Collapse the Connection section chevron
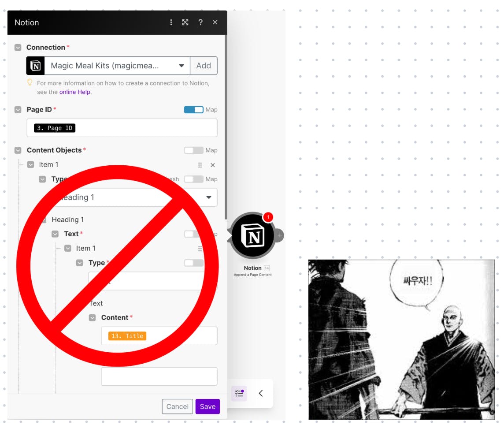Image resolution: width=504 pixels, height=432 pixels. click(x=18, y=48)
